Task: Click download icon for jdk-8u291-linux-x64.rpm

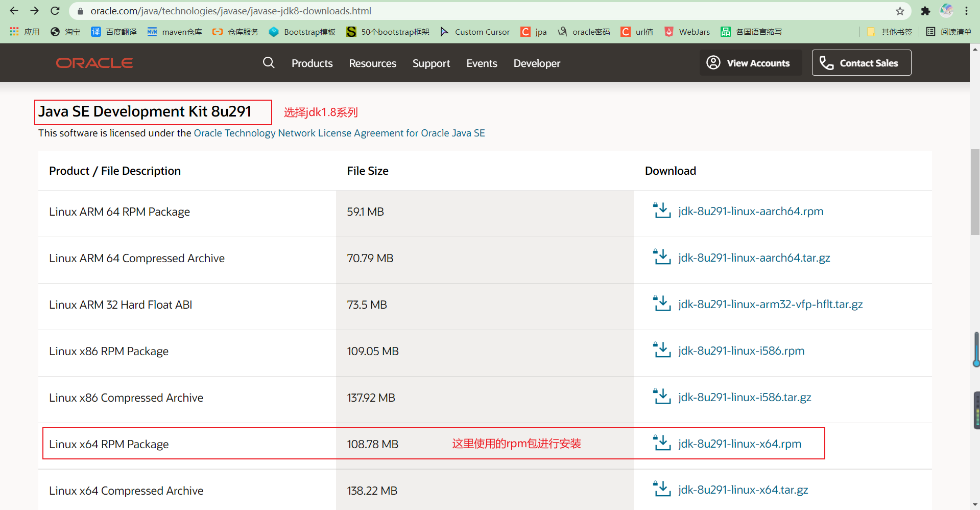Action: pos(662,443)
